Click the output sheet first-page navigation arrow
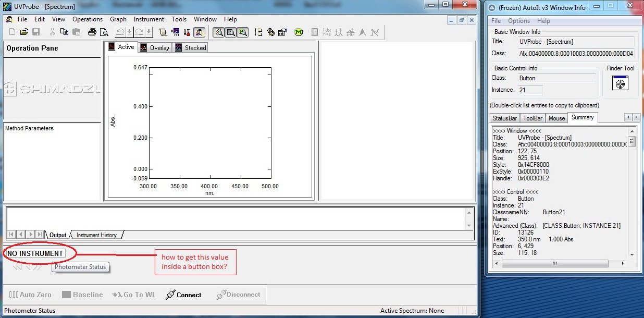The width and height of the screenshot is (644, 318). (x=12, y=235)
